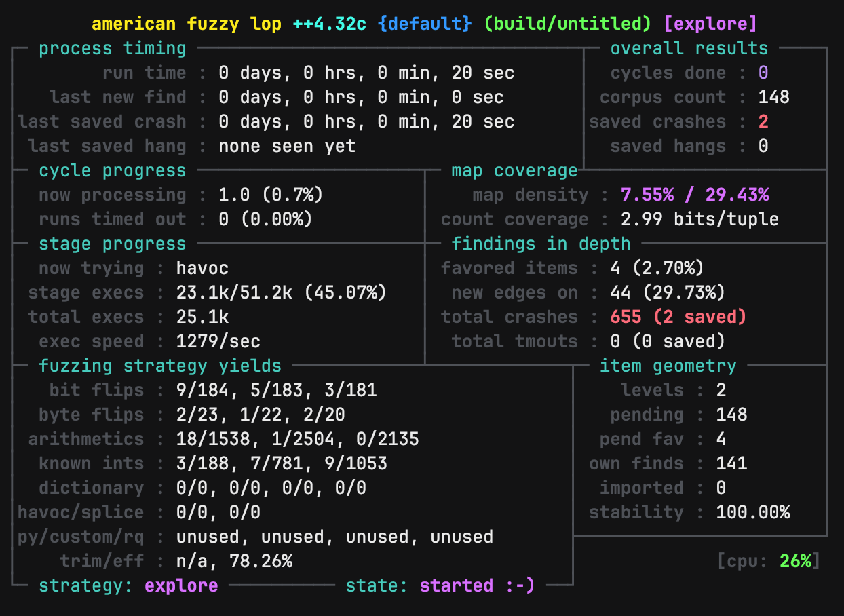Click the saved crashes value '2'
844x616 pixels.
click(x=763, y=122)
